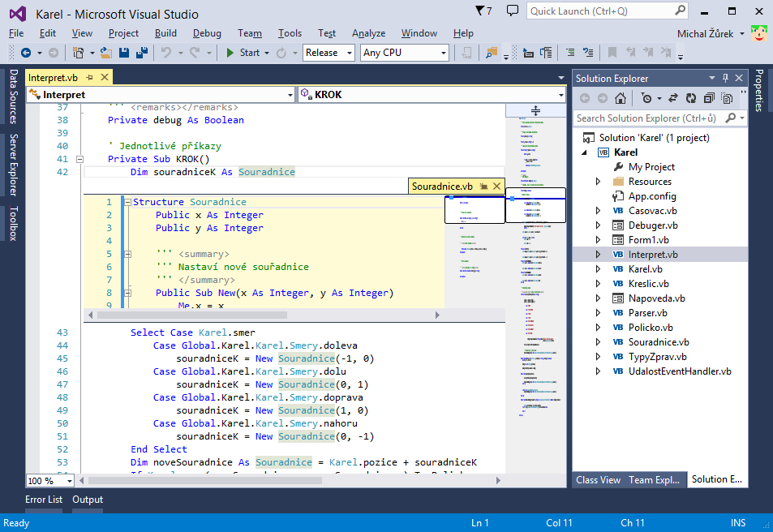The width and height of the screenshot is (773, 532).
Task: Toggle a bookmark on the current line
Action: coord(611,53)
